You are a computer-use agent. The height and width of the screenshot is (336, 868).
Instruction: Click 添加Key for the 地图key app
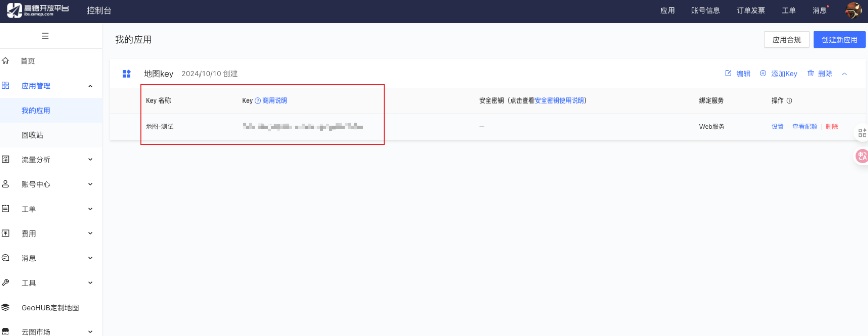point(779,74)
